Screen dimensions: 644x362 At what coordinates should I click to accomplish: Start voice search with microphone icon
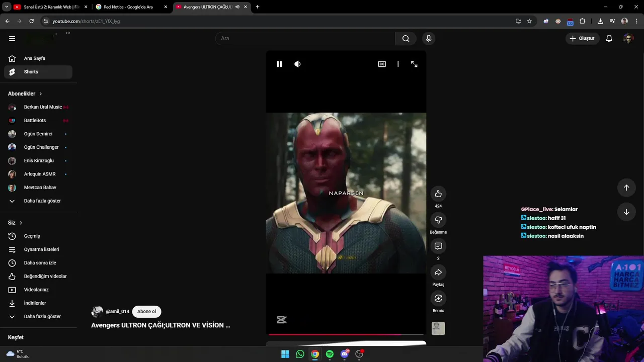coord(429,38)
